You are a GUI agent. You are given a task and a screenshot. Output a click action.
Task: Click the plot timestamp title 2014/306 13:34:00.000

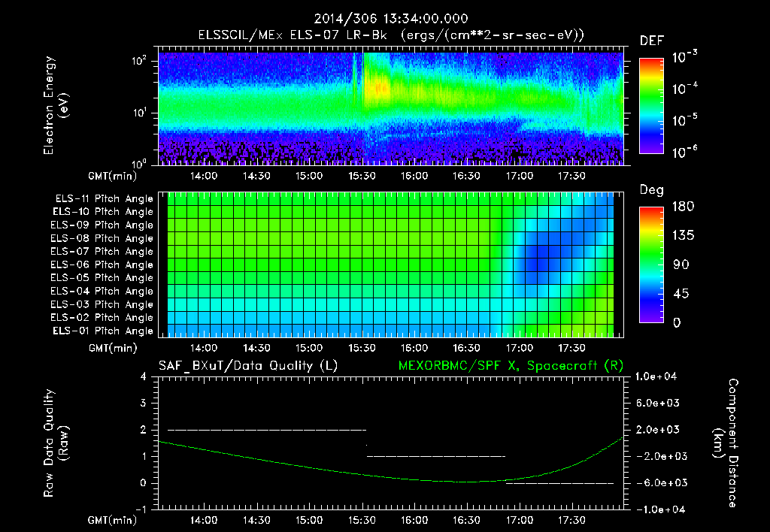coord(391,19)
